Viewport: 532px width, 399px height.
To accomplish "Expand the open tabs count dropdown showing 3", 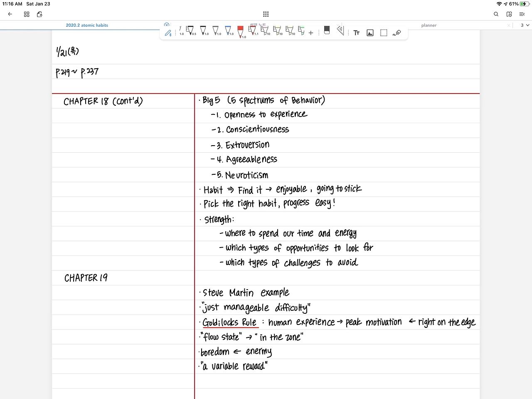I will tap(525, 25).
